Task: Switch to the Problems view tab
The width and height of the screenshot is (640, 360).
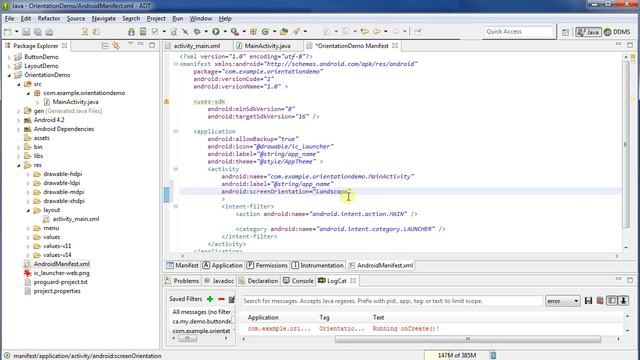Action: [182, 281]
